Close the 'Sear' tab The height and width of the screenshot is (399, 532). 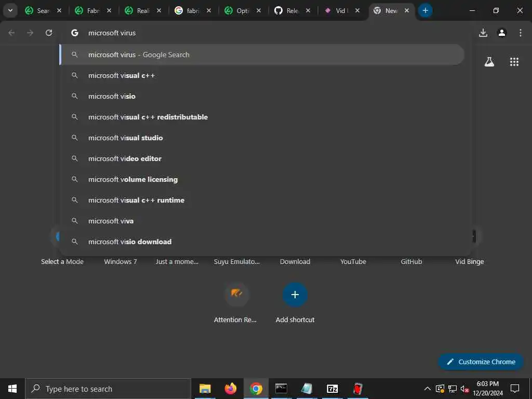click(x=59, y=10)
